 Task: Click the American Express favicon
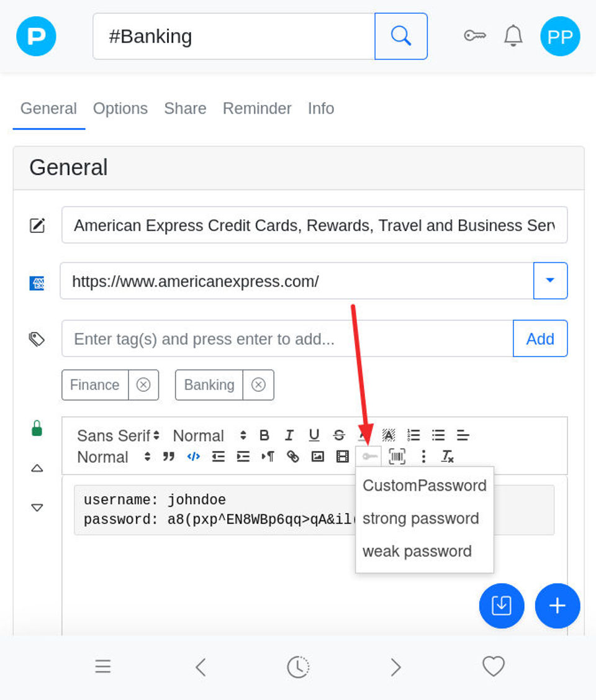pos(37,283)
